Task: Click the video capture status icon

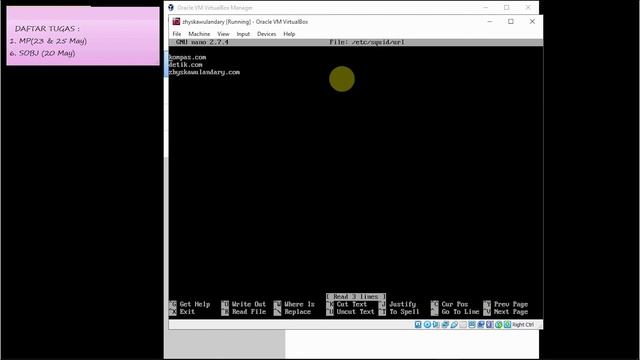Action: pos(481,324)
